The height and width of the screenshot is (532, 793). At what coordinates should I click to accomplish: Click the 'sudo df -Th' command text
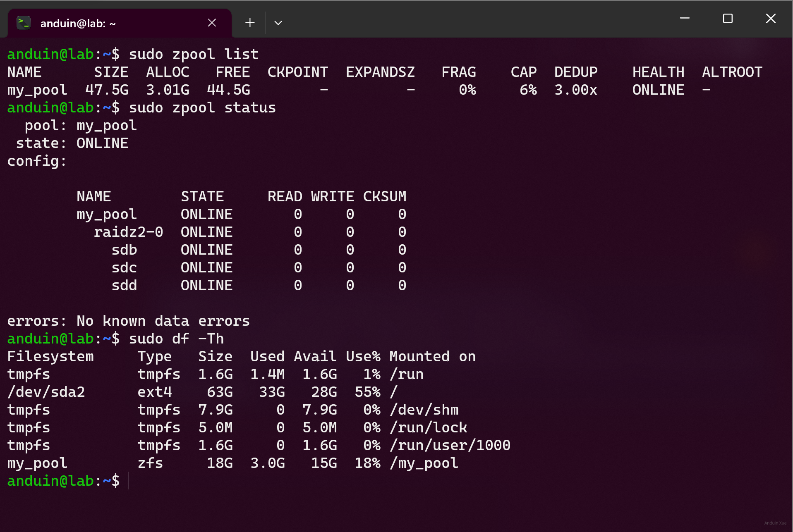pyautogui.click(x=176, y=339)
